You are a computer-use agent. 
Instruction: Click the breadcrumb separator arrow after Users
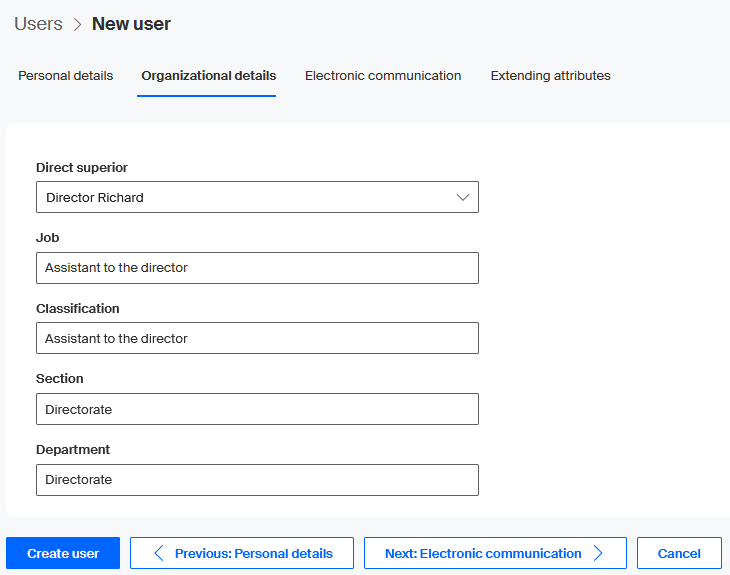[x=77, y=24]
